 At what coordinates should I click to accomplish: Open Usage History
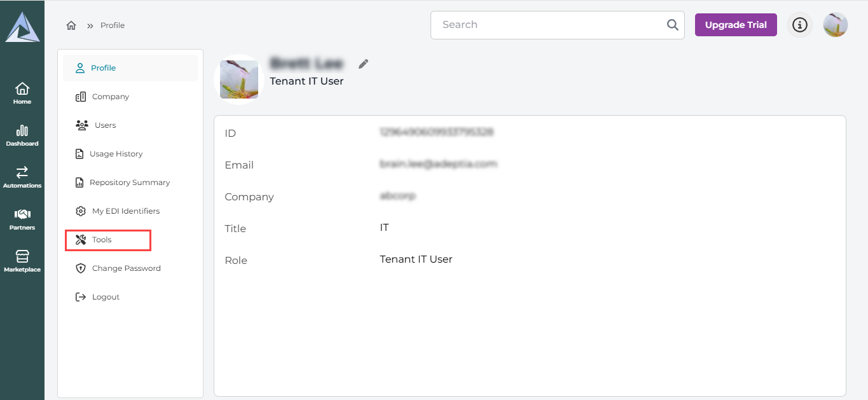click(130, 154)
